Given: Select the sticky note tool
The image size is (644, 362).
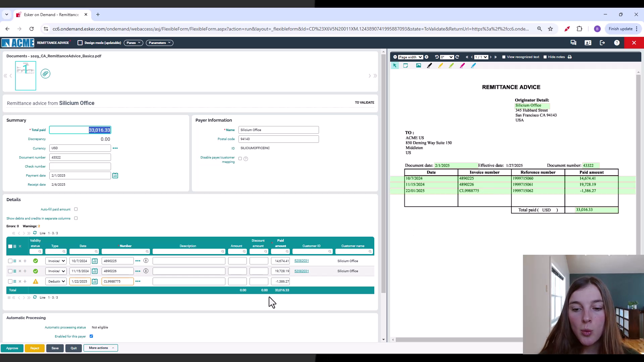Looking at the screenshot, I should click(406, 65).
